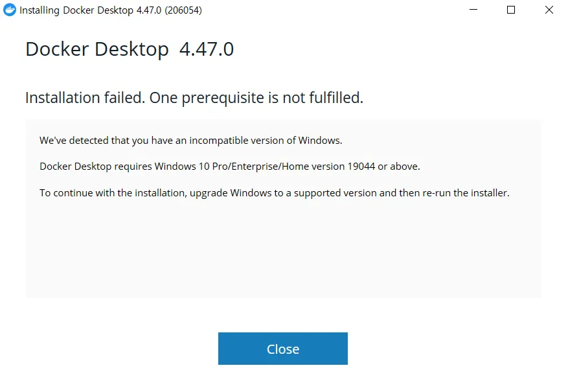Viewport: 568px width, 392px height.
Task: Click the "Docker Desktop" heading text
Action: click(x=97, y=49)
